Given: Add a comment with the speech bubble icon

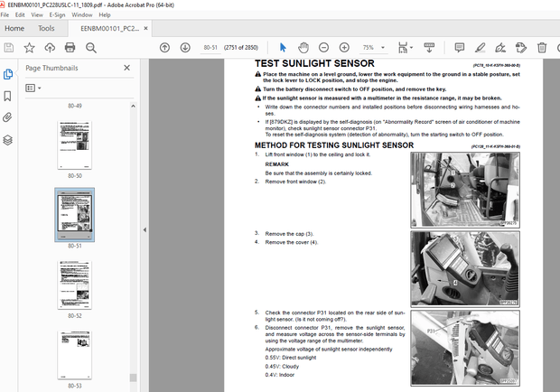Looking at the screenshot, I should (459, 48).
